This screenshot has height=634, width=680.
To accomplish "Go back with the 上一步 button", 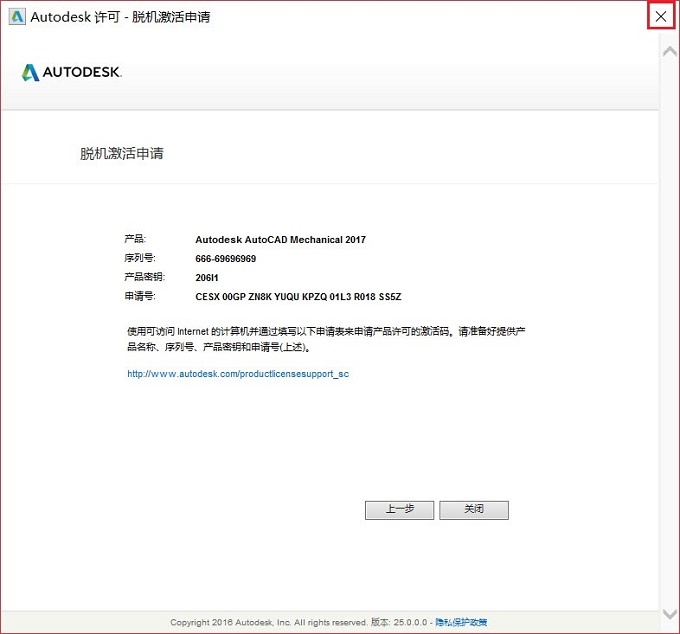I will point(399,510).
